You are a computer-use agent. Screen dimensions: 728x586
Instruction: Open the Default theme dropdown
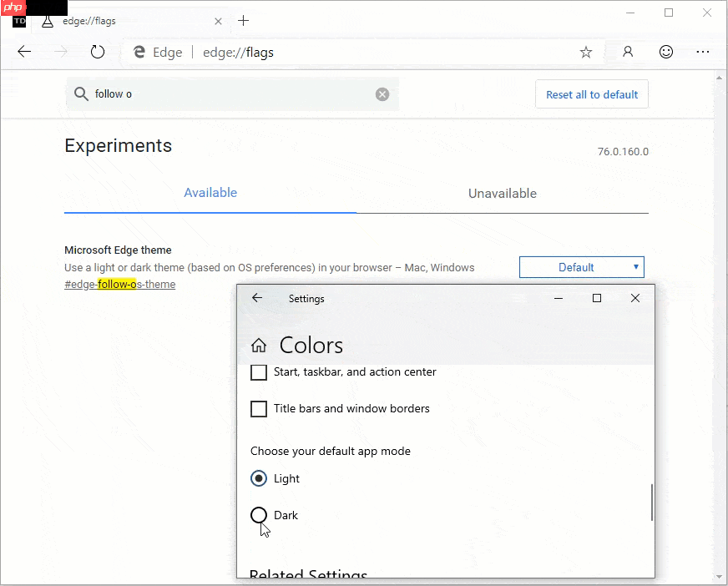(x=582, y=266)
